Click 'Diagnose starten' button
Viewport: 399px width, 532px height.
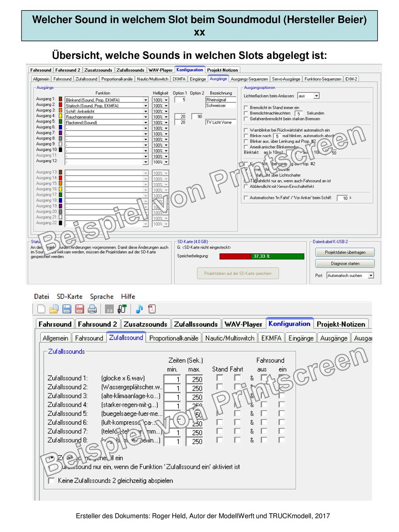click(x=345, y=263)
